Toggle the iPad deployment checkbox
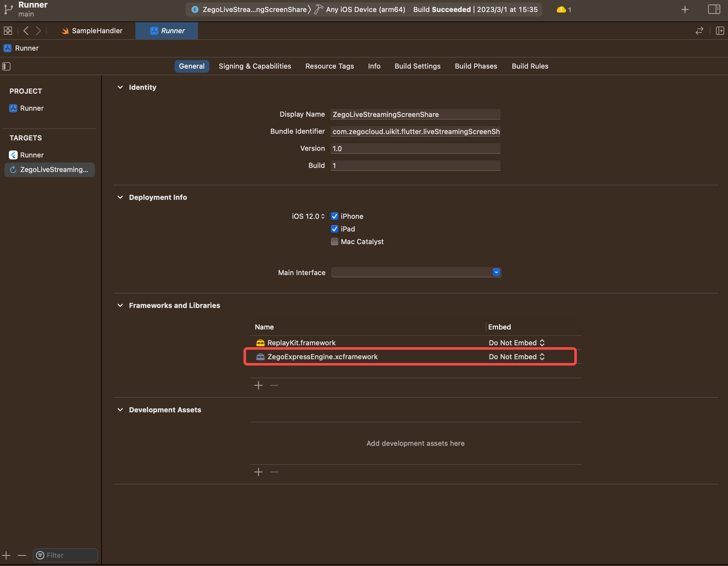The image size is (728, 566). [x=335, y=229]
